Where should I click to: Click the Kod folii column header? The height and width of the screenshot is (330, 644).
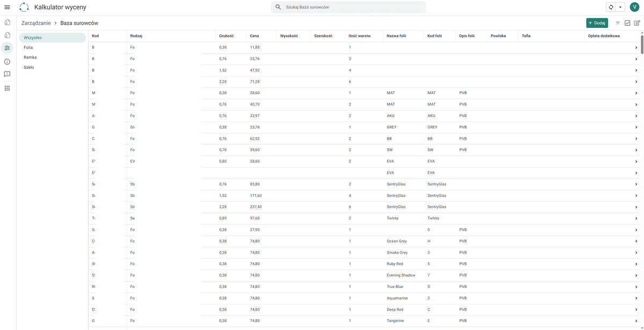(435, 36)
